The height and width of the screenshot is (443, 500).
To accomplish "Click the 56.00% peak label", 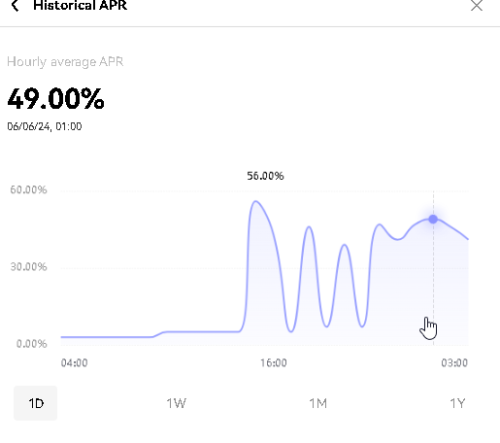I will (x=265, y=176).
